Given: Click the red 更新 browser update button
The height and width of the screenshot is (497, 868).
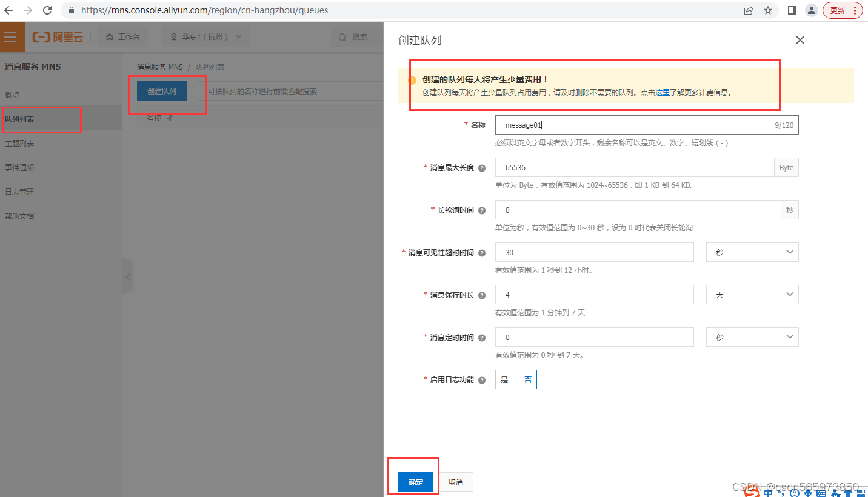Looking at the screenshot, I should pos(843,10).
